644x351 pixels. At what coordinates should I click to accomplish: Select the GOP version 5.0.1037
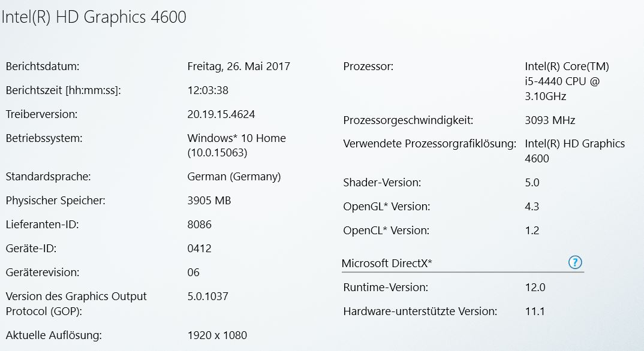(x=208, y=296)
